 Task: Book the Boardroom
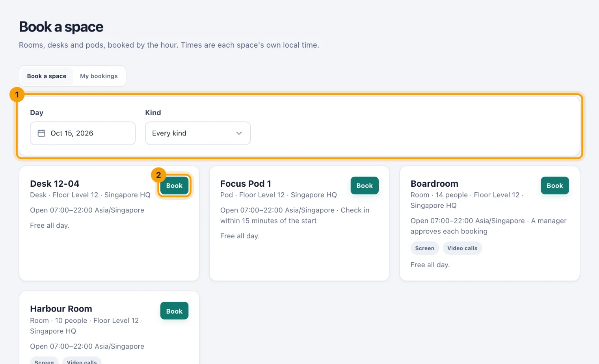[555, 186]
